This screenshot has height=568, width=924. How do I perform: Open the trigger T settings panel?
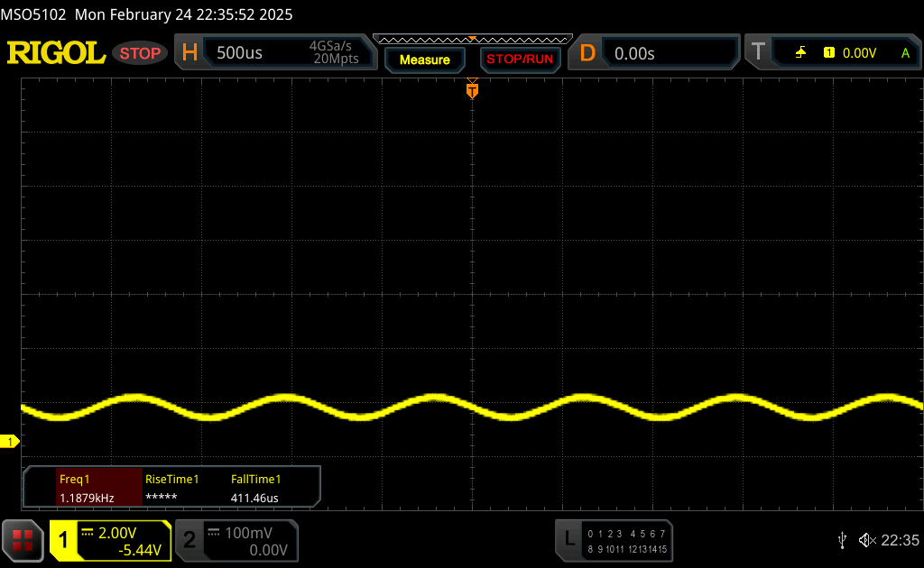(833, 52)
